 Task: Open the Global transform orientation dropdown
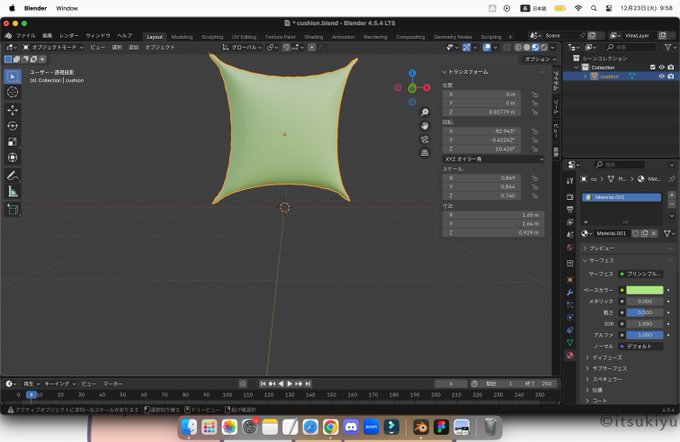click(x=242, y=47)
